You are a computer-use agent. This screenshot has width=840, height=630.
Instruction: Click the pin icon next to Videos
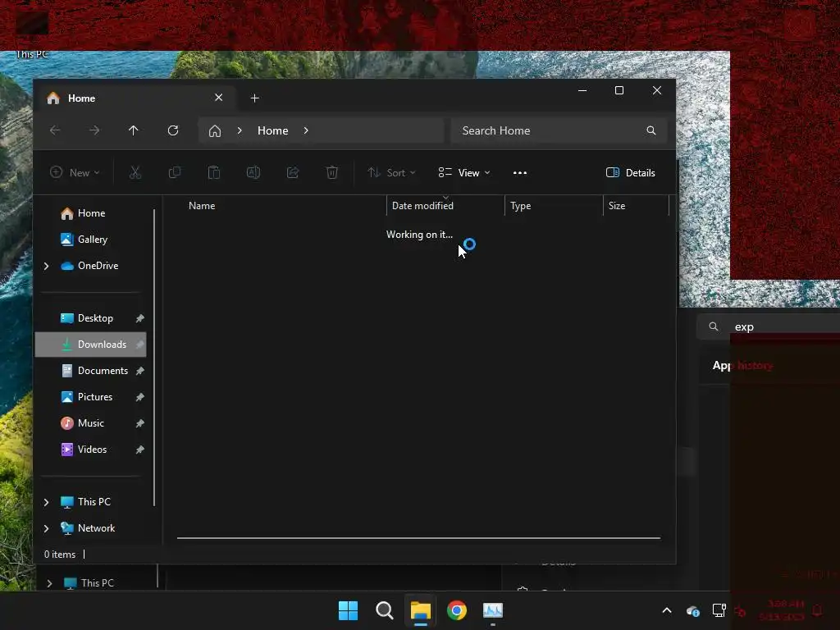[139, 450]
